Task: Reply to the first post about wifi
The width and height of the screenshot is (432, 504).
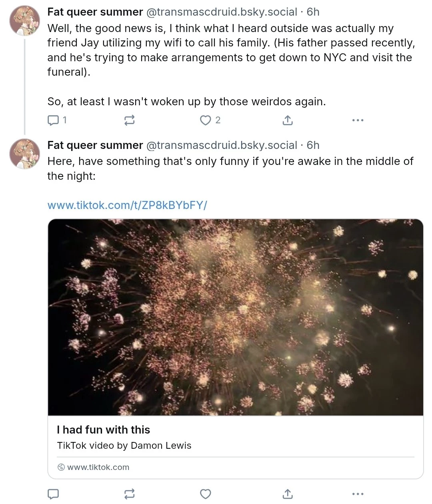Action: (x=56, y=120)
